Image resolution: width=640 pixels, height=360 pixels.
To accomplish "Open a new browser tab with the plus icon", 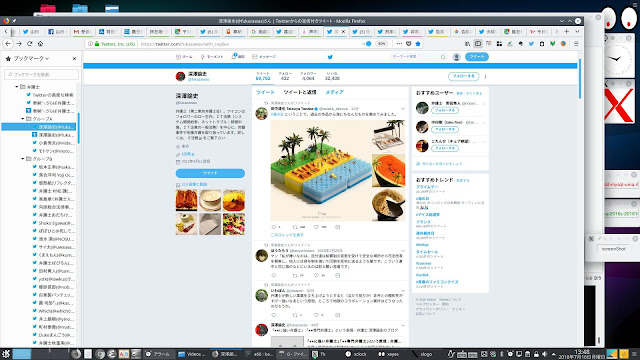I will pos(567,31).
